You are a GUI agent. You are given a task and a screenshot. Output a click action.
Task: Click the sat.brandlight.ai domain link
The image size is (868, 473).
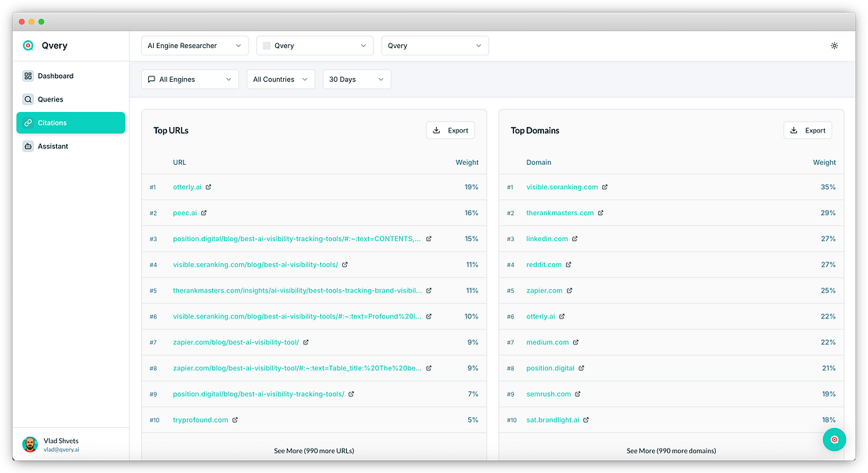tap(553, 420)
